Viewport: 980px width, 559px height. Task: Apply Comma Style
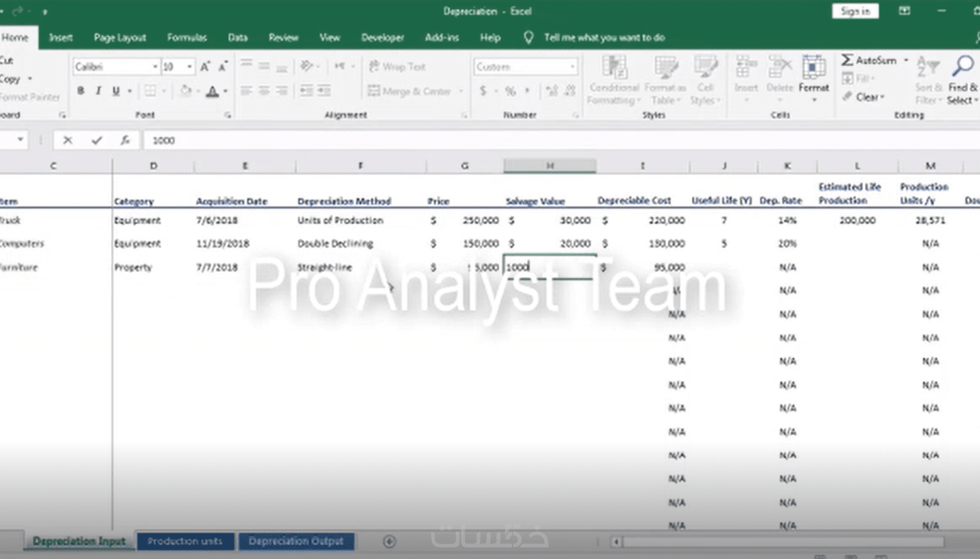click(527, 90)
